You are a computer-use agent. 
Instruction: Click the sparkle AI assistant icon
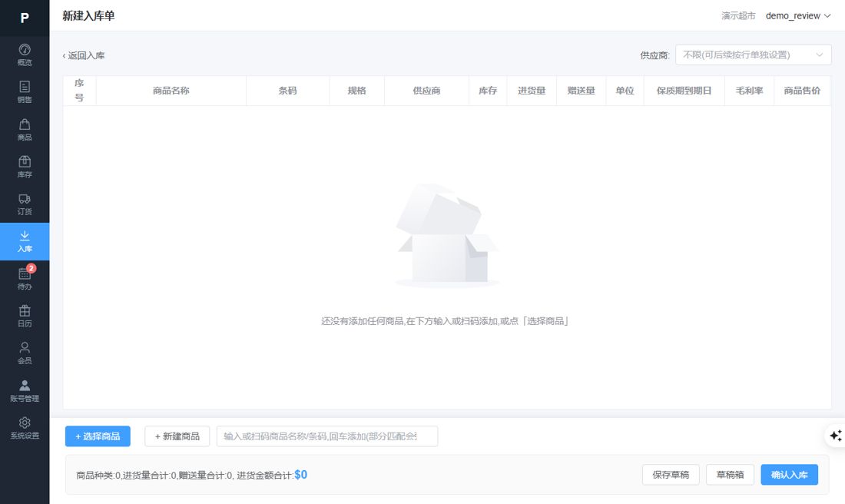click(x=835, y=436)
